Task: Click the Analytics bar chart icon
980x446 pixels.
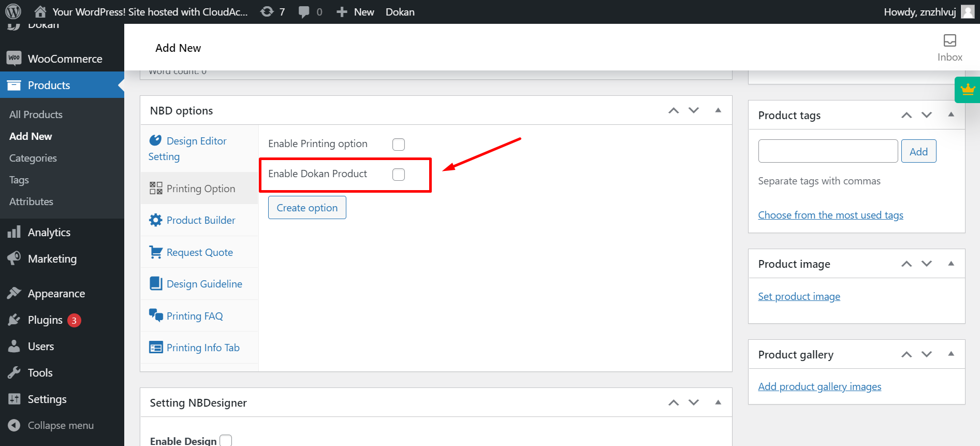Action: point(14,232)
